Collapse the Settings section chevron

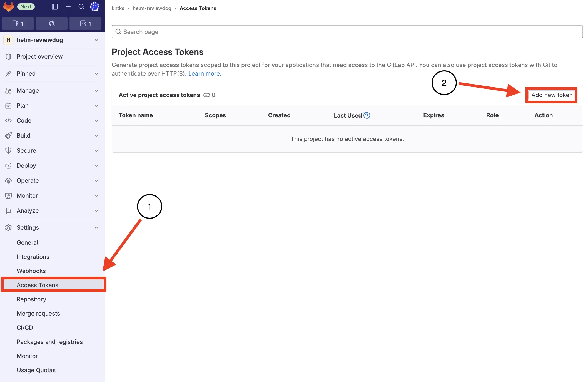[x=96, y=227]
